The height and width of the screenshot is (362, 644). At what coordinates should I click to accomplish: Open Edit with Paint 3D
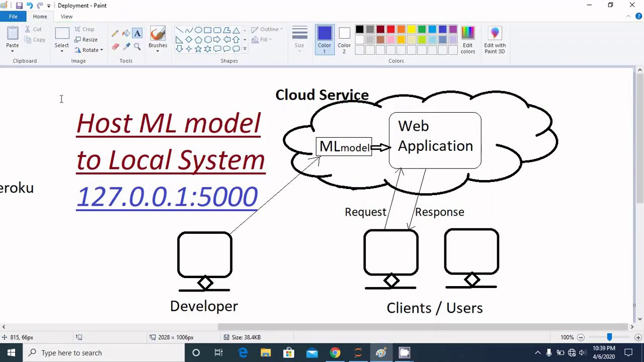click(495, 40)
